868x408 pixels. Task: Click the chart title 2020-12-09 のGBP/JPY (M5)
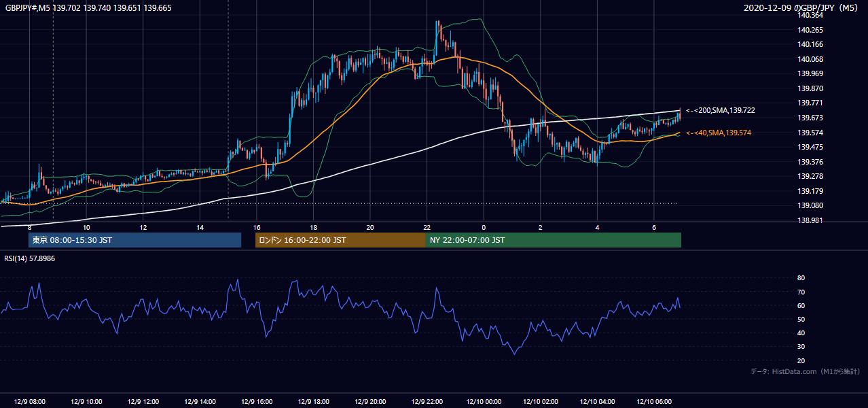pyautogui.click(x=802, y=7)
